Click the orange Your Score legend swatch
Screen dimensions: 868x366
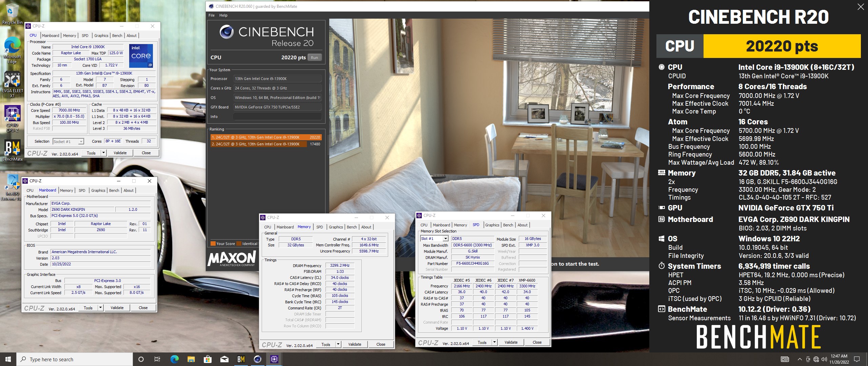click(213, 244)
